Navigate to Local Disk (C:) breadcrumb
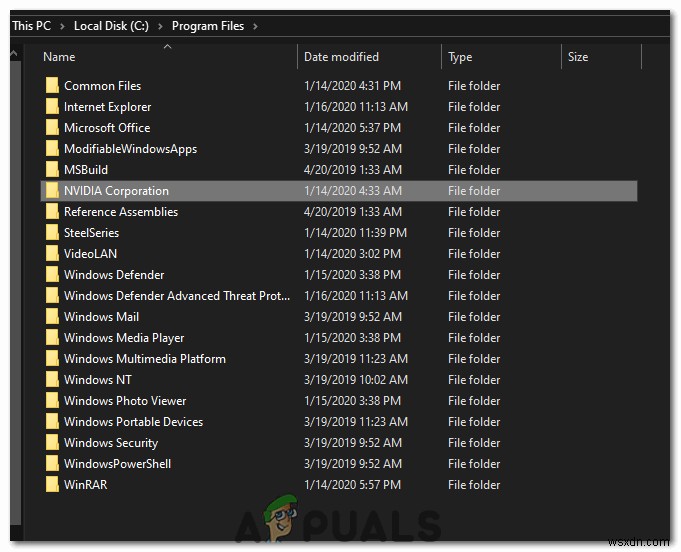Image resolution: width=681 pixels, height=552 pixels. point(111,26)
